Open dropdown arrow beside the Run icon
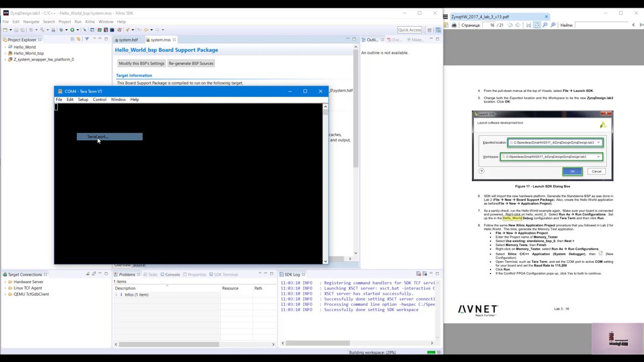 (77, 30)
